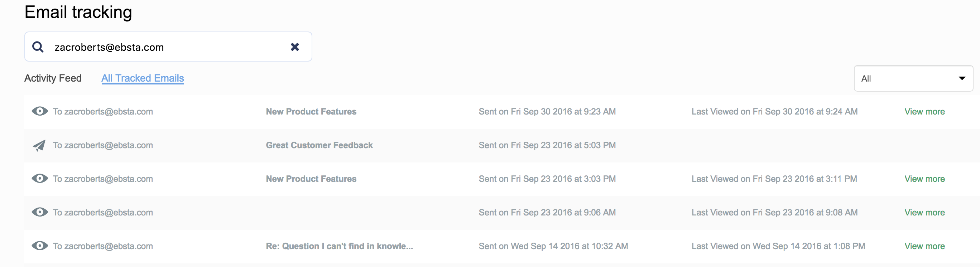Click the dropdown arrow on the All filter
This screenshot has width=980, height=267.
point(962,78)
